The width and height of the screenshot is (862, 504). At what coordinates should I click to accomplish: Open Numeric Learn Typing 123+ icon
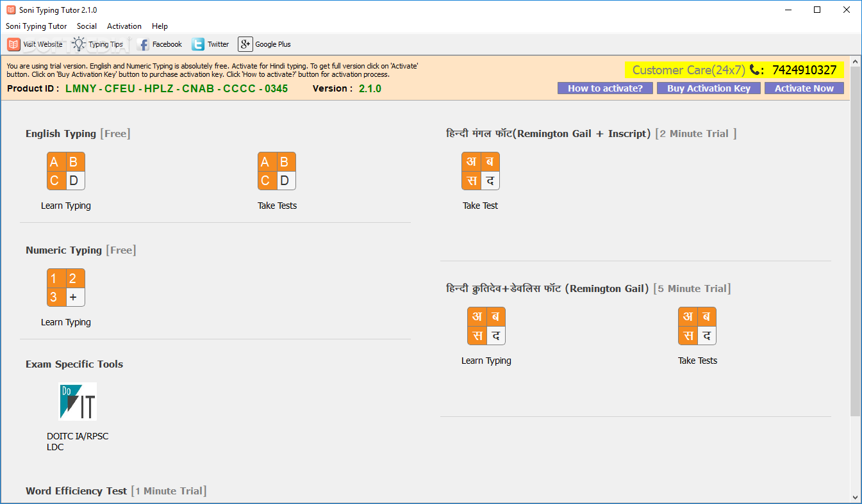pyautogui.click(x=66, y=288)
